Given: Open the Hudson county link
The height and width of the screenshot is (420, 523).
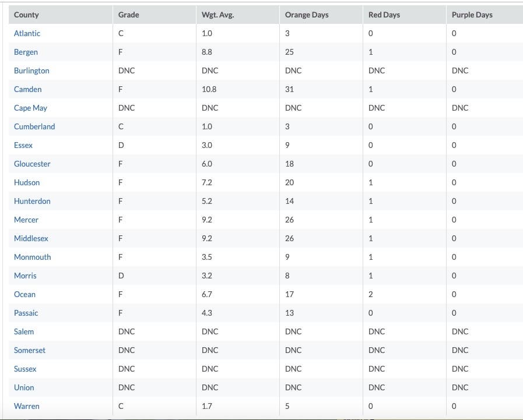Looking at the screenshot, I should coord(27,182).
